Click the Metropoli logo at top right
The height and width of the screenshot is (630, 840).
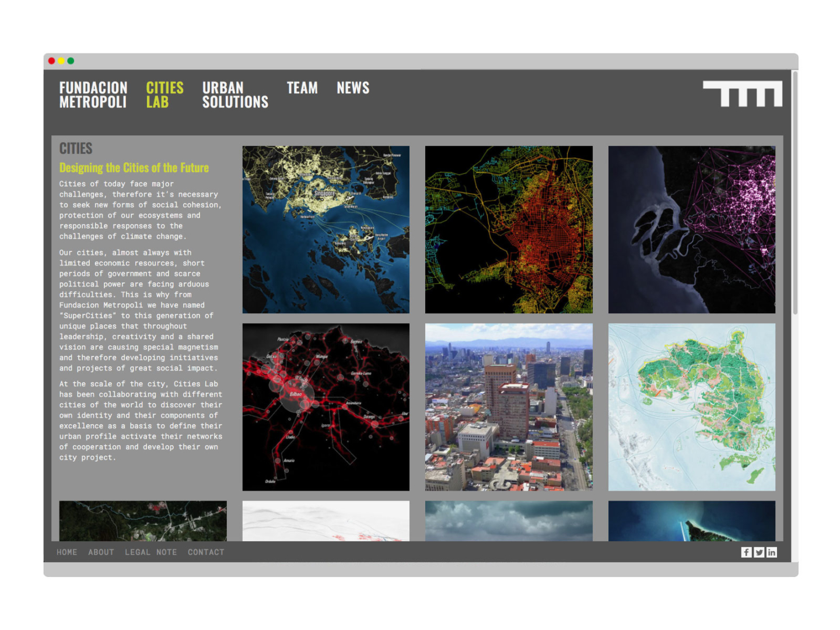pos(743,94)
